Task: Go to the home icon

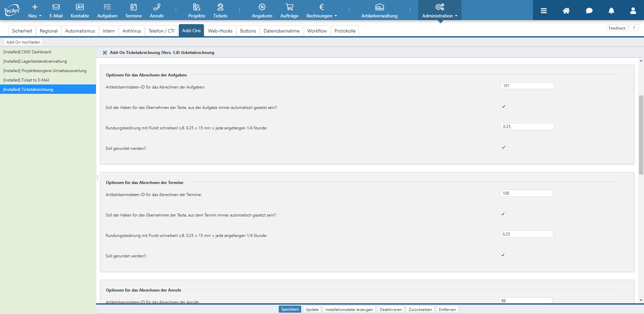Action: 566,11
